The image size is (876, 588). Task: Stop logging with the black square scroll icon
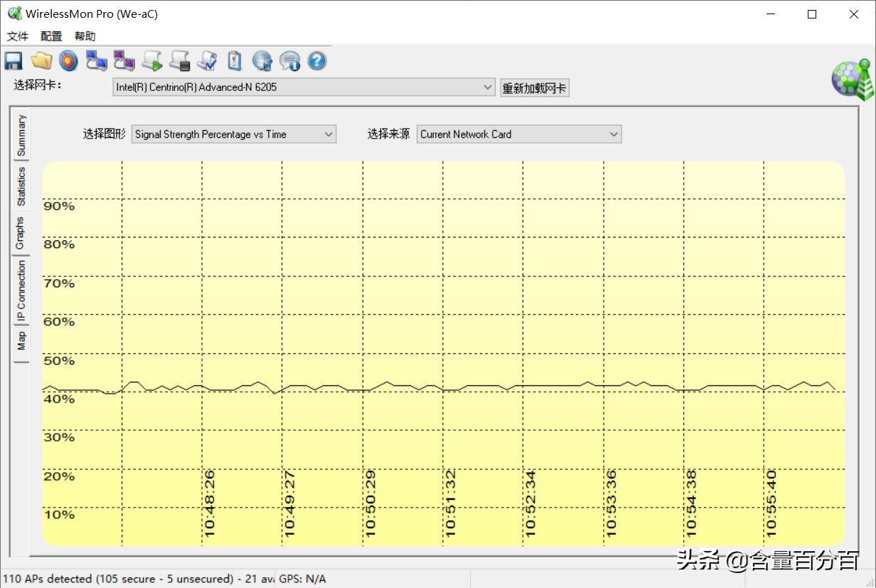pos(179,61)
